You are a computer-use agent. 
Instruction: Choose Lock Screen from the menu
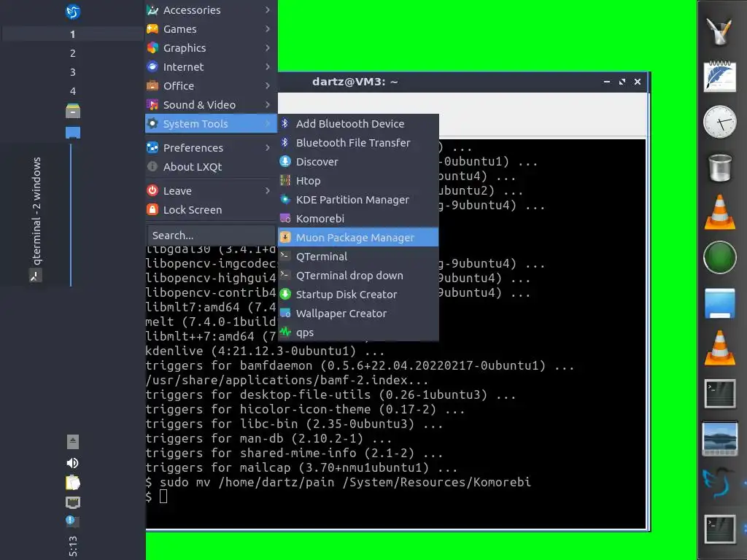[x=211, y=210]
